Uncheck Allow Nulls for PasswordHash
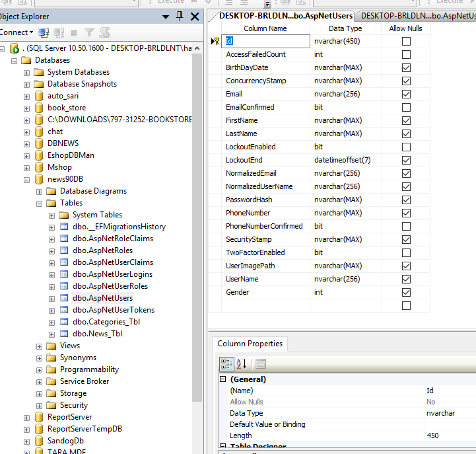476x454 pixels. [406, 200]
